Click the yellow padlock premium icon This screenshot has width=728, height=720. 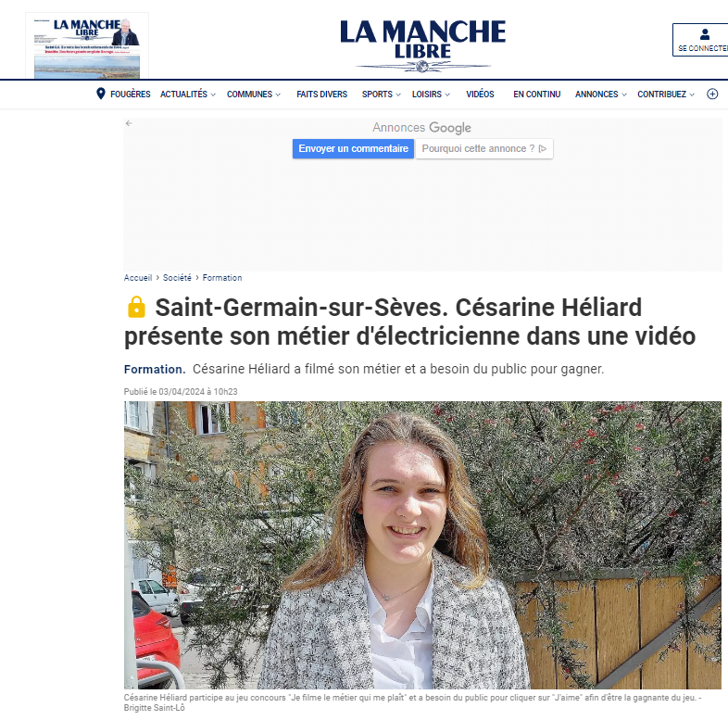(136, 307)
